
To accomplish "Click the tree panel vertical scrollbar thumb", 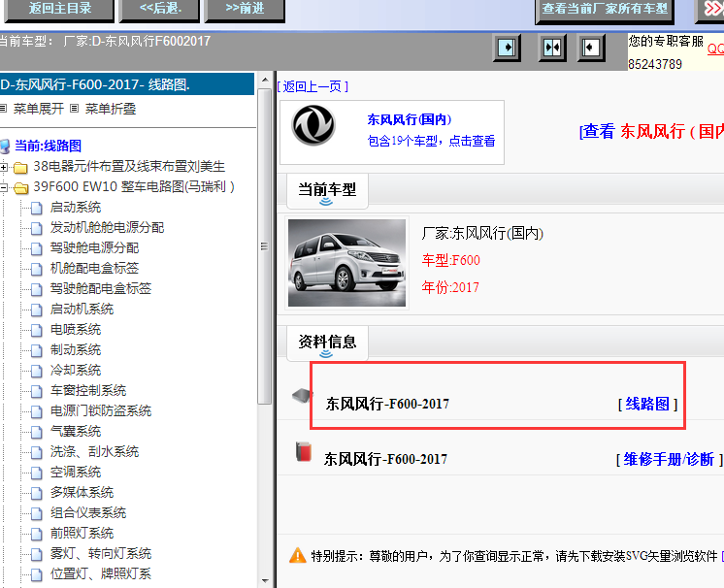I will point(265,246).
